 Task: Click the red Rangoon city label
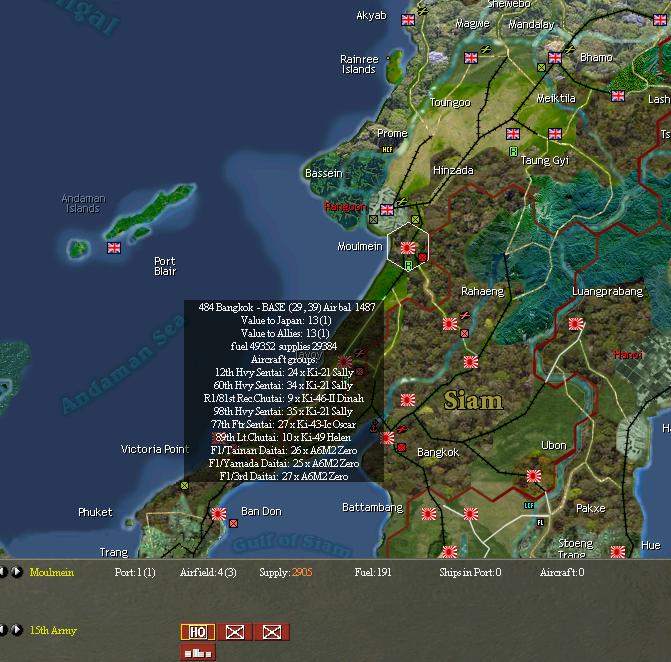(345, 207)
